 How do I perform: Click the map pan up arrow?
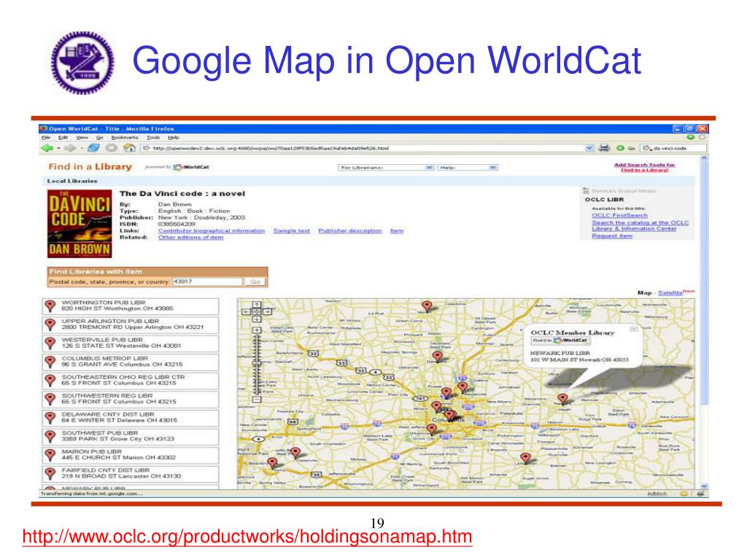256,305
